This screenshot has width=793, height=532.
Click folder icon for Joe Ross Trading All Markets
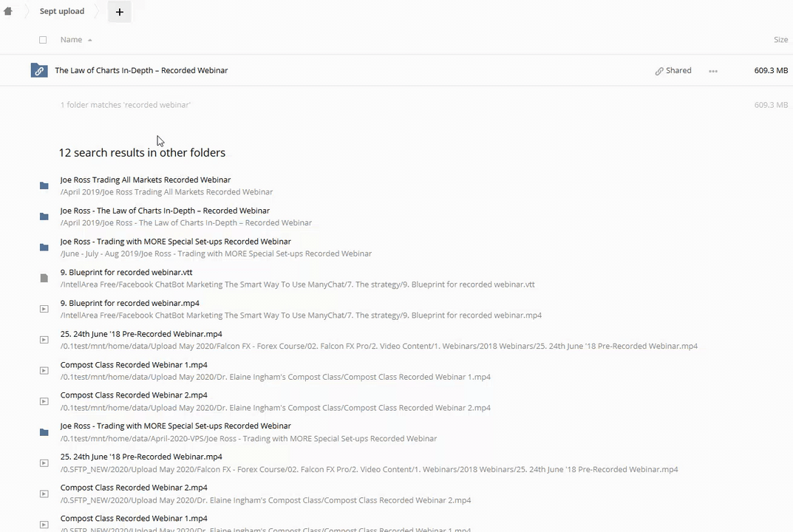point(44,185)
